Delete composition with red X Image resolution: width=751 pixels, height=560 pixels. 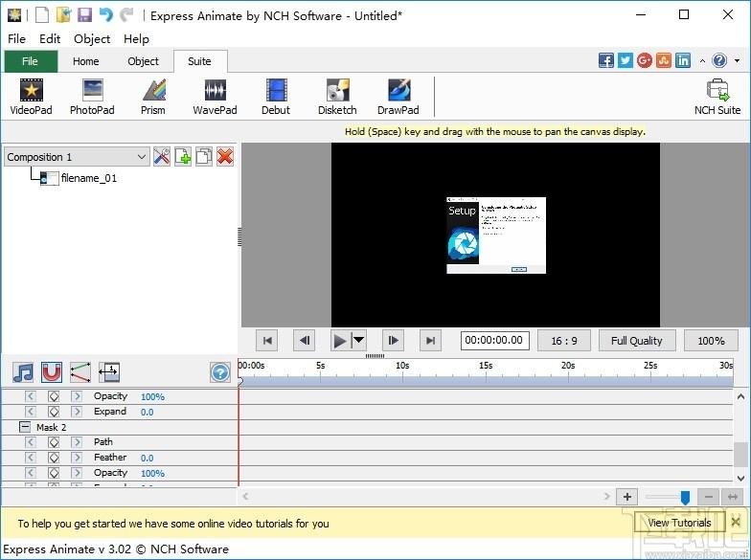(x=225, y=157)
